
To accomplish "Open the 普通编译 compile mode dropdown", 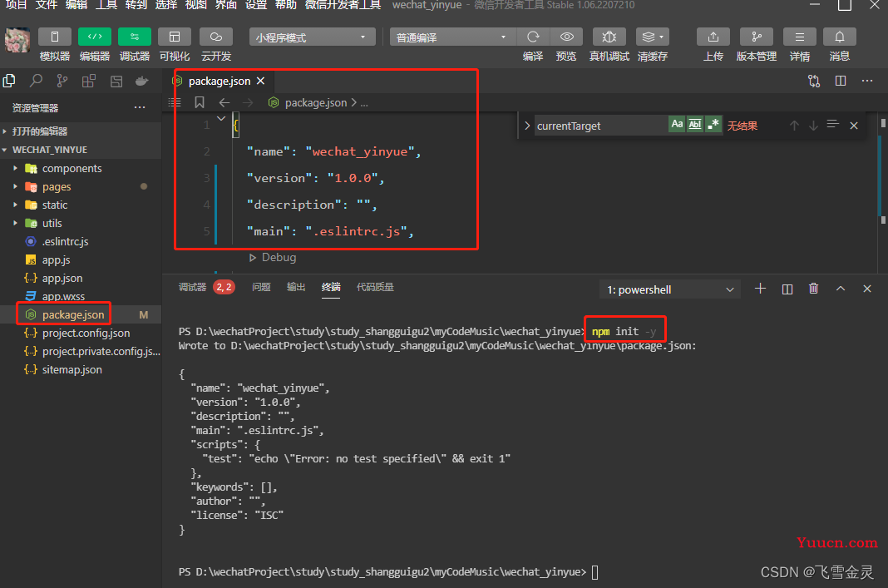I will (x=452, y=37).
